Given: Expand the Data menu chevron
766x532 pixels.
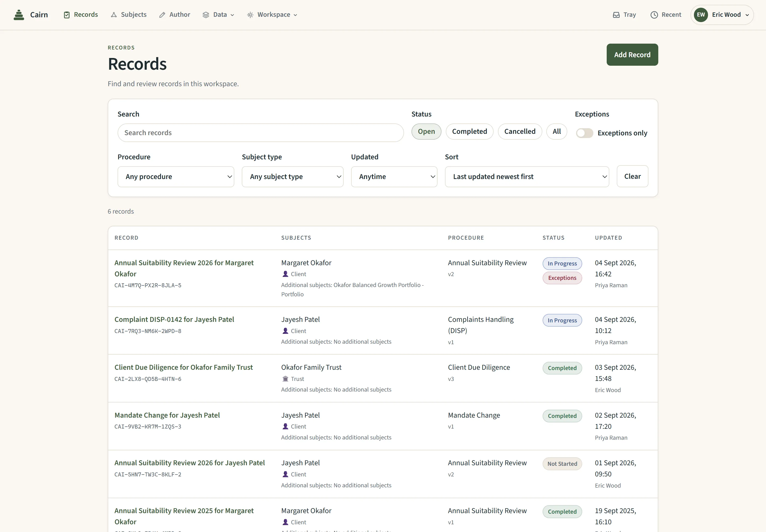Looking at the screenshot, I should coord(232,15).
